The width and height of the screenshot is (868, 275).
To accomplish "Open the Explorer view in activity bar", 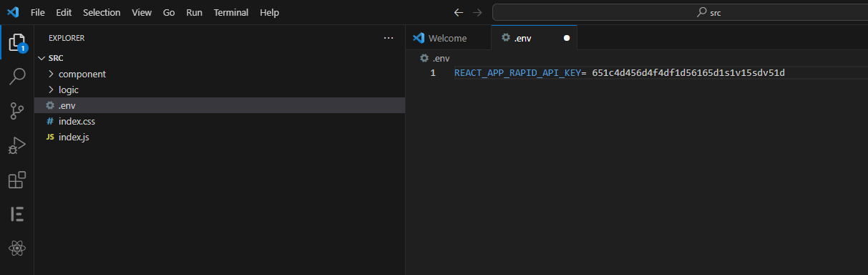I will point(17,42).
